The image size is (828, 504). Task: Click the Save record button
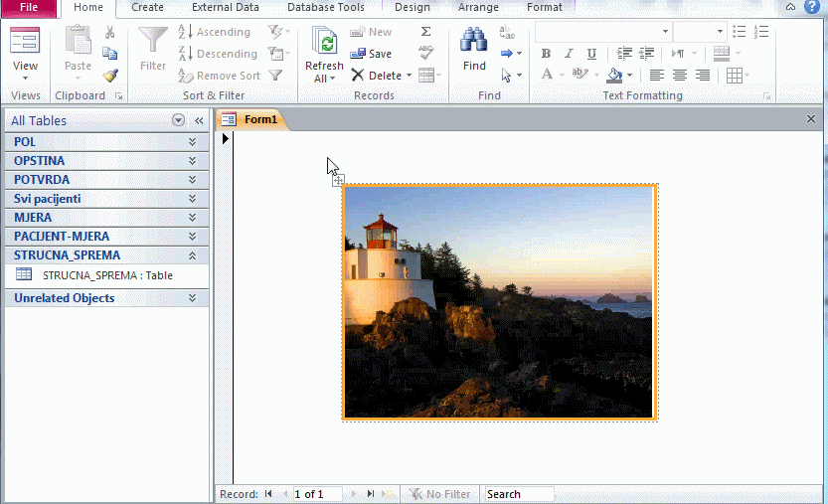pyautogui.click(x=371, y=54)
